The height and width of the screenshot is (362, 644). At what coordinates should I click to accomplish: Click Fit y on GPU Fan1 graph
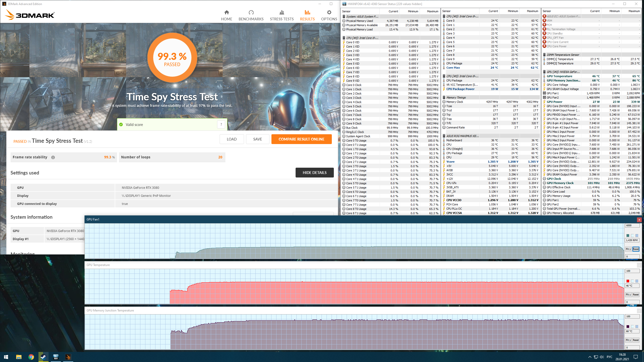(628, 249)
